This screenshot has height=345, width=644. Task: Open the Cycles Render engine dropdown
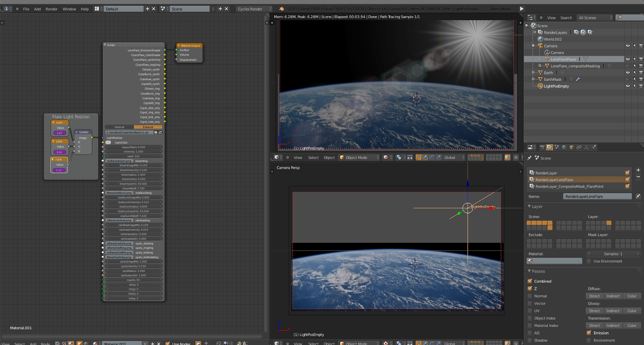tap(254, 9)
